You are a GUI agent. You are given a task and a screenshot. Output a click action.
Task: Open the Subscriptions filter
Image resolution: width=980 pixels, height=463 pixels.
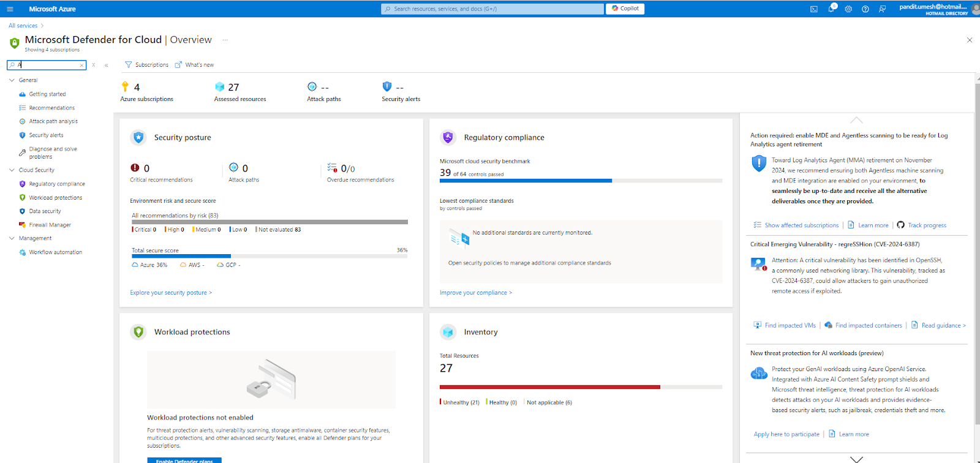146,65
